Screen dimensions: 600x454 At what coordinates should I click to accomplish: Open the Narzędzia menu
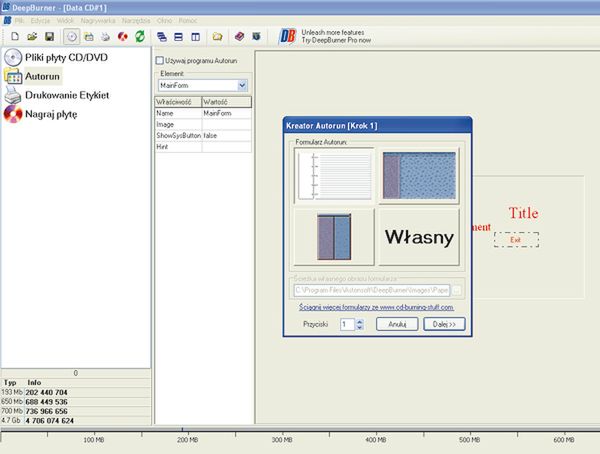click(x=138, y=21)
